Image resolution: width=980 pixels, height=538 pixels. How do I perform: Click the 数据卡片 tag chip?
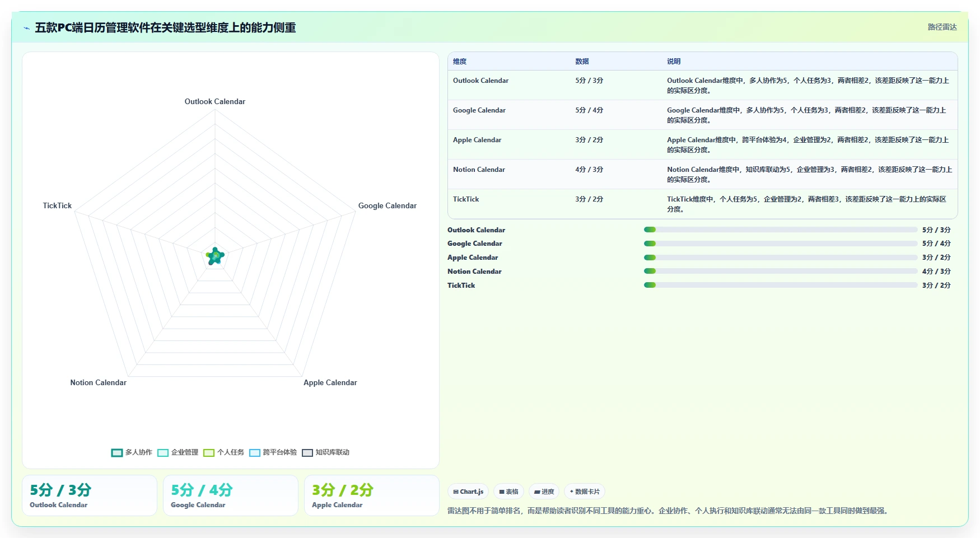click(x=585, y=492)
